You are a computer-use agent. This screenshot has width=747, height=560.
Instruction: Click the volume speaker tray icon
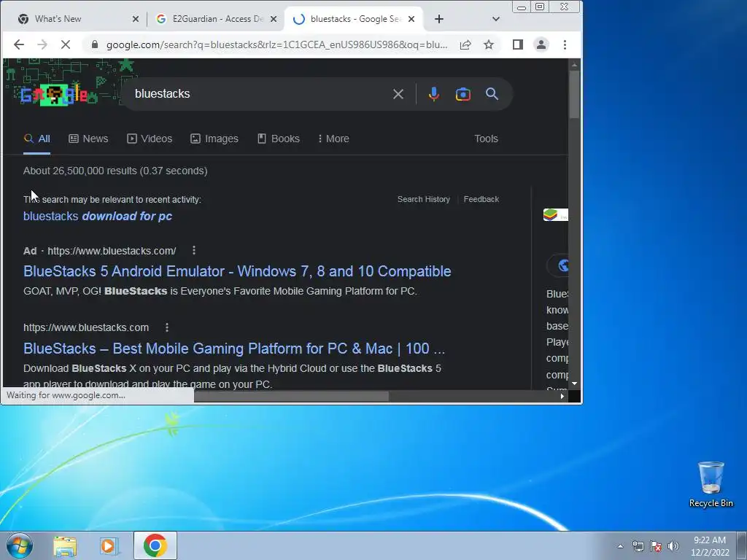(x=673, y=546)
